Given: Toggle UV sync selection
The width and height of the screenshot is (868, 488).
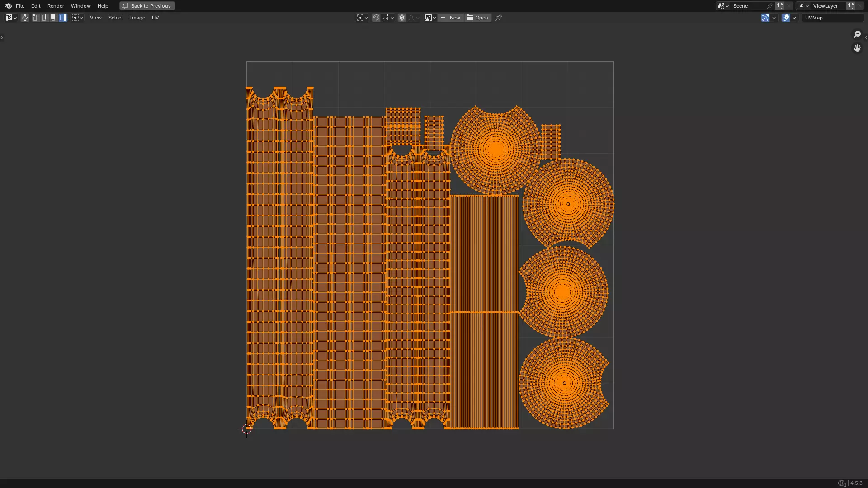Looking at the screenshot, I should pyautogui.click(x=25, y=18).
